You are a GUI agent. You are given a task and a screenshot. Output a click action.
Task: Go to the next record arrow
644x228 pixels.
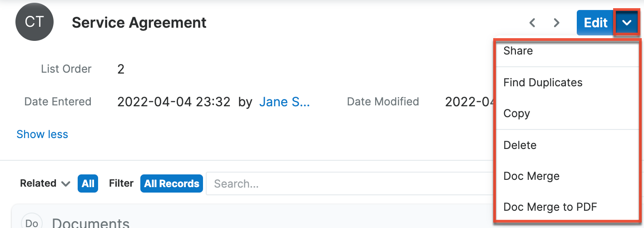click(x=556, y=23)
